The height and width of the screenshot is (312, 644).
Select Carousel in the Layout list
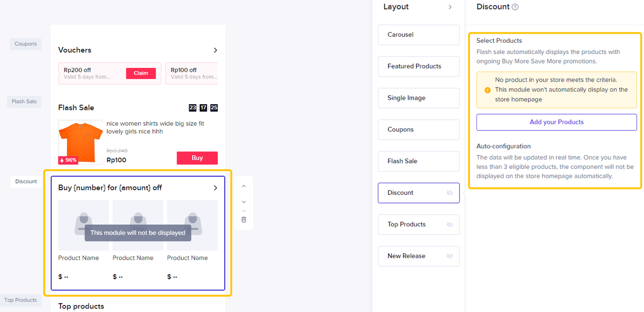tap(419, 35)
